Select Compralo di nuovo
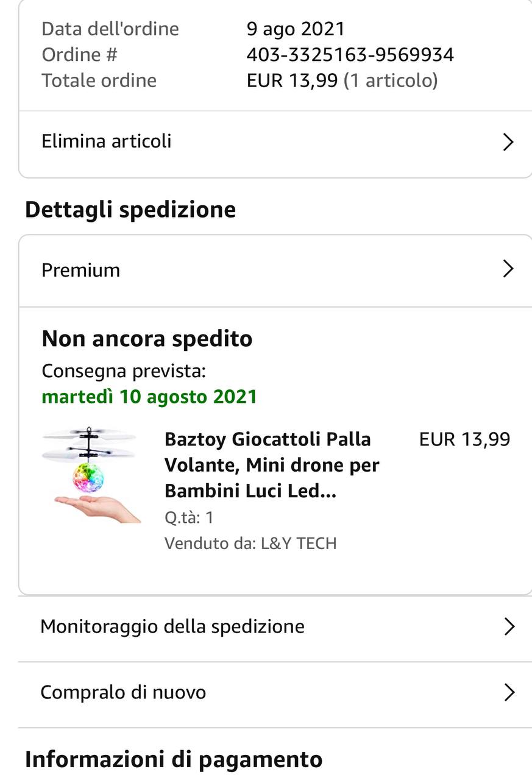532x780 pixels. pos(123,692)
